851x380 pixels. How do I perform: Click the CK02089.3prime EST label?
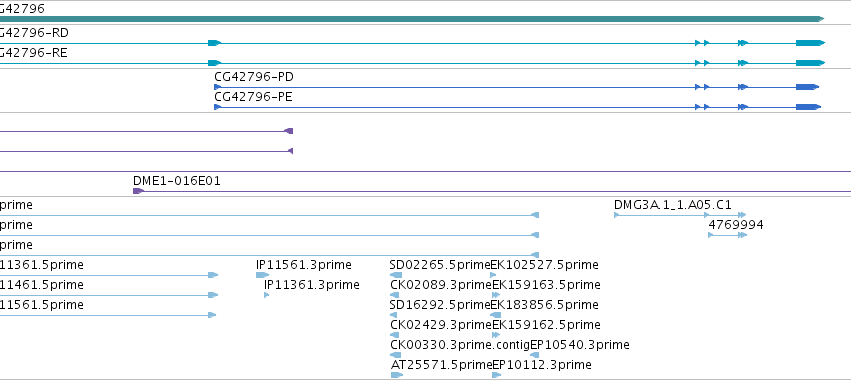[x=441, y=285]
